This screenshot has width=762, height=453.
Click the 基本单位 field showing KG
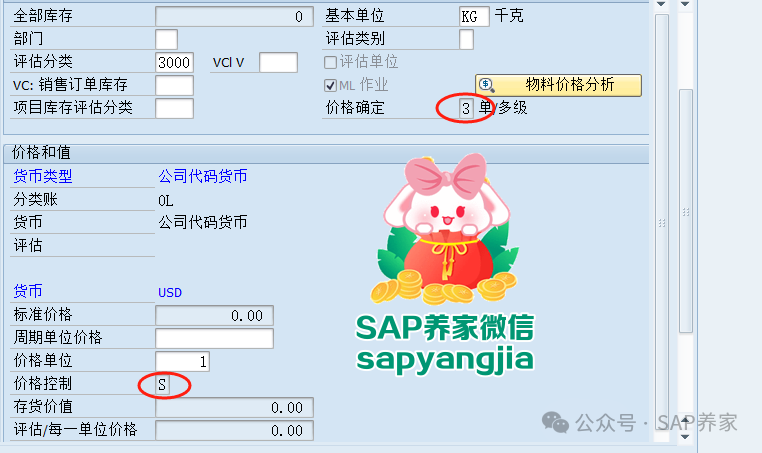coord(474,17)
